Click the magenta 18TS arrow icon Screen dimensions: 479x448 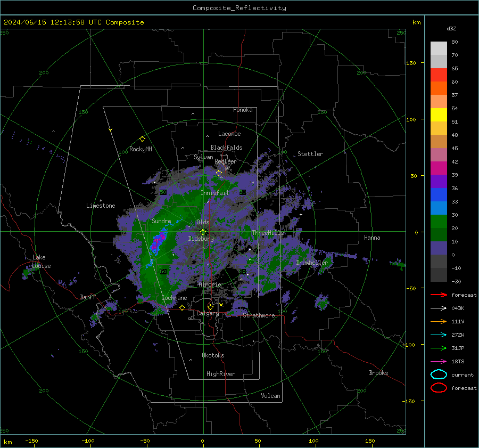pyautogui.click(x=439, y=362)
